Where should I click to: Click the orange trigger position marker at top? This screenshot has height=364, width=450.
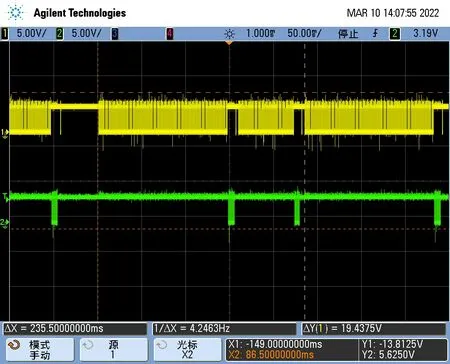click(x=229, y=43)
